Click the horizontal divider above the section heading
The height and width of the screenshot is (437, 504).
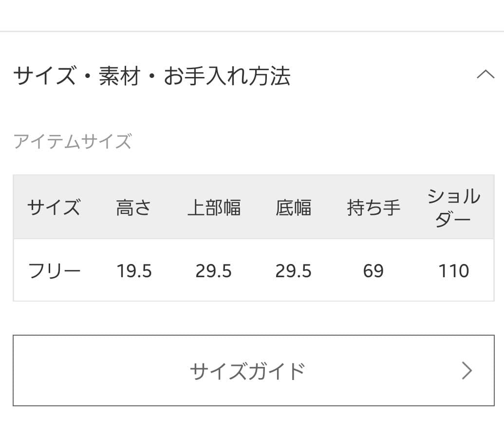[252, 32]
